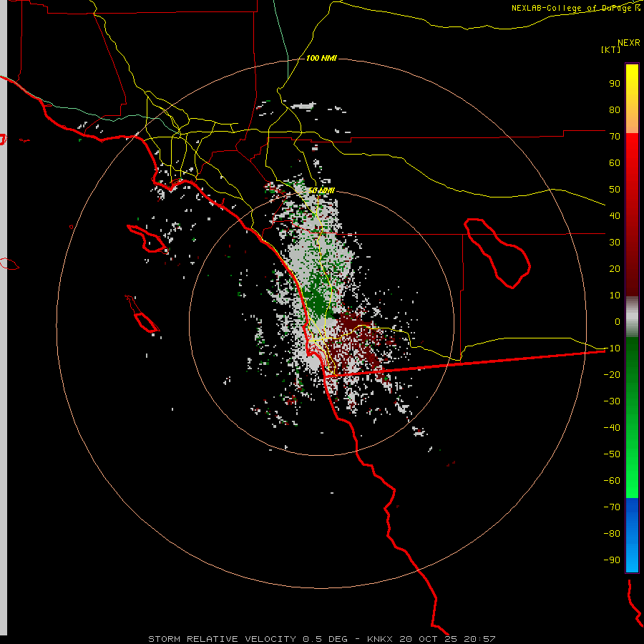Click the -70 scale label
Viewport: 644px width, 644px height.
(612, 507)
